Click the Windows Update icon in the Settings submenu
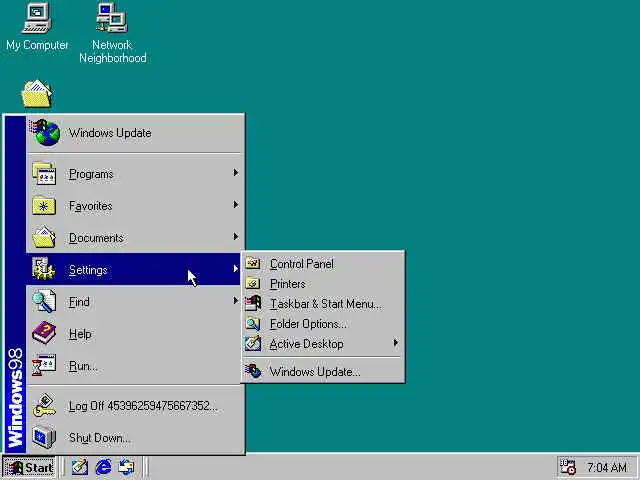Image resolution: width=640 pixels, height=480 pixels. pyautogui.click(x=253, y=371)
